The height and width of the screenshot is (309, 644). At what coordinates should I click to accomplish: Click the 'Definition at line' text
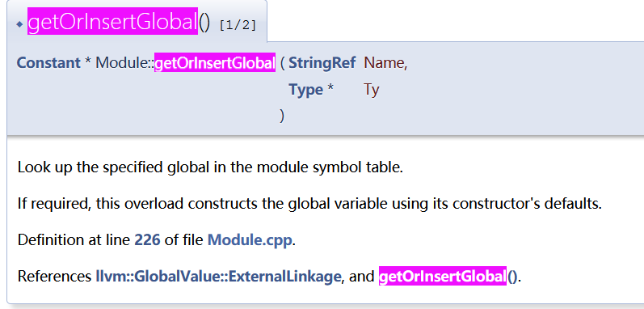click(x=75, y=240)
